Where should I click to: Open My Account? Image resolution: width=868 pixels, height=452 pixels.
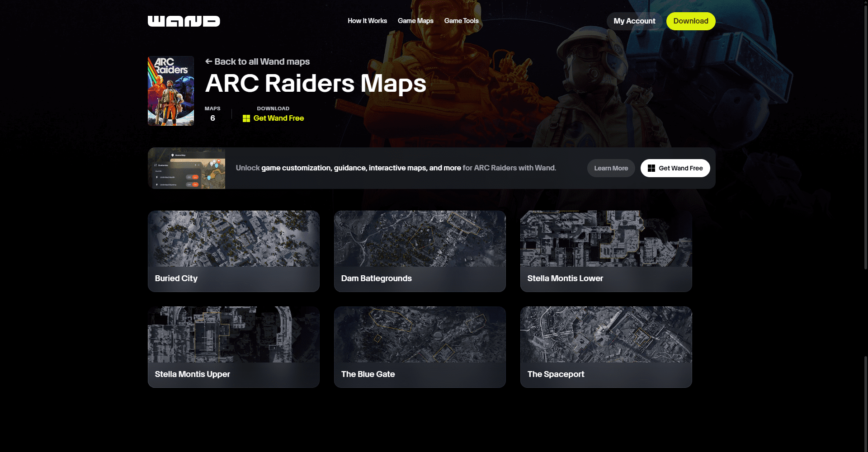pyautogui.click(x=634, y=21)
